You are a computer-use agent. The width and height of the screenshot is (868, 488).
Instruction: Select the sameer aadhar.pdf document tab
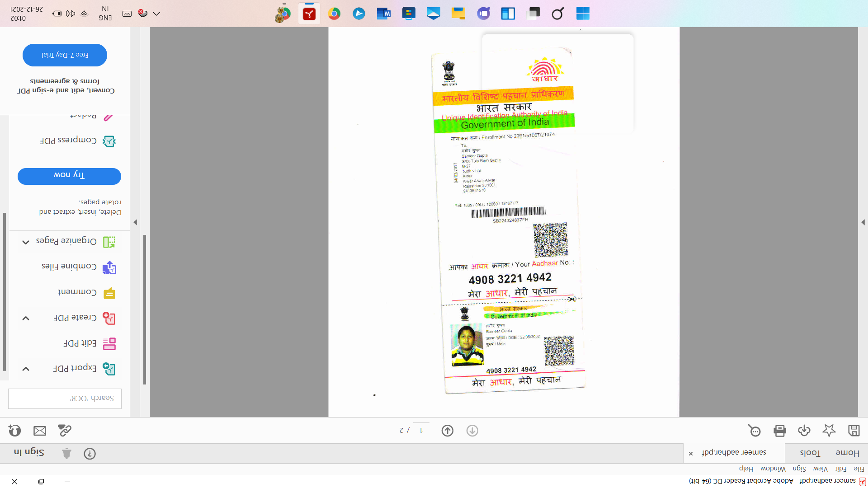click(x=734, y=452)
